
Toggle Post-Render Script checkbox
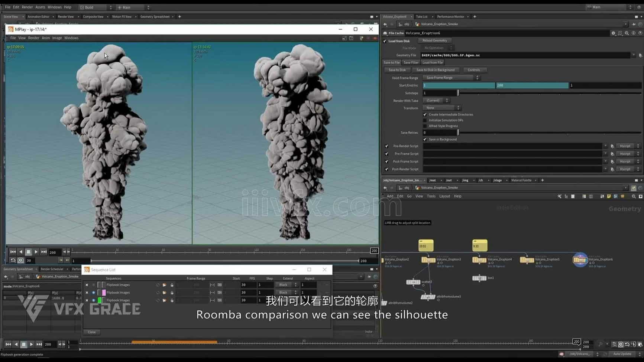(386, 169)
